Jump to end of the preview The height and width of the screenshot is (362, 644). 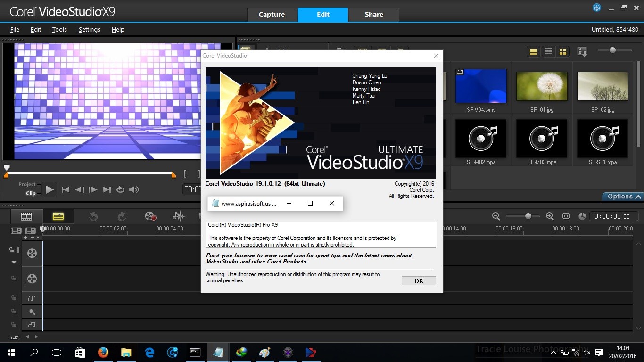(107, 189)
